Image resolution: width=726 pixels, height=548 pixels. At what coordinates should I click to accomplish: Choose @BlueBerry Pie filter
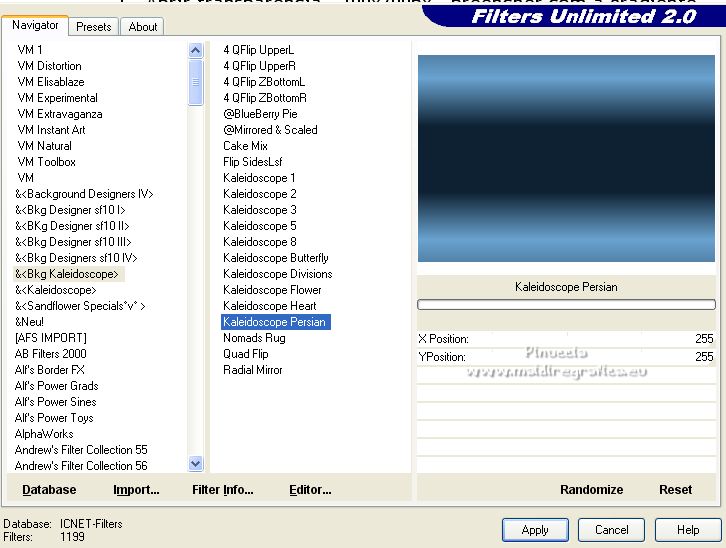tap(260, 114)
